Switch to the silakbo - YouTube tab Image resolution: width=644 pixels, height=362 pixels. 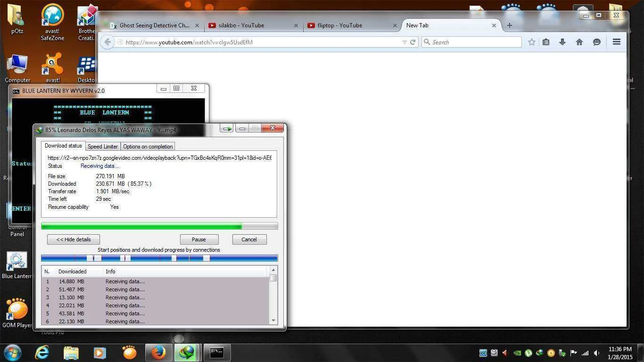(x=253, y=25)
